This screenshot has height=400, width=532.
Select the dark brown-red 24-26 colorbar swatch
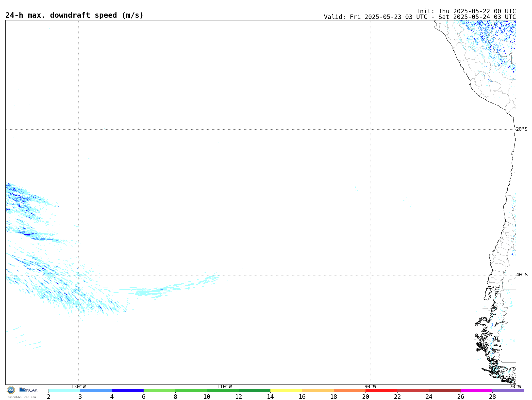coord(445,391)
